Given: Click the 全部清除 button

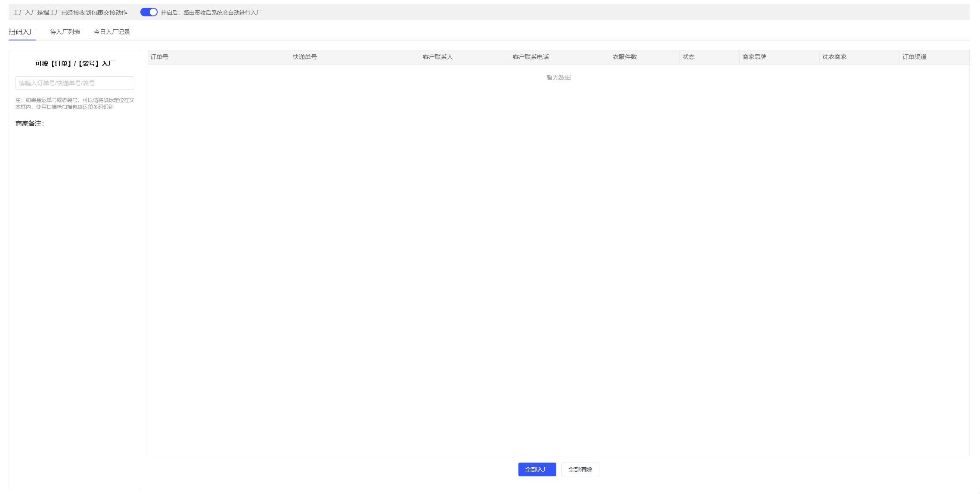Looking at the screenshot, I should pyautogui.click(x=580, y=469).
